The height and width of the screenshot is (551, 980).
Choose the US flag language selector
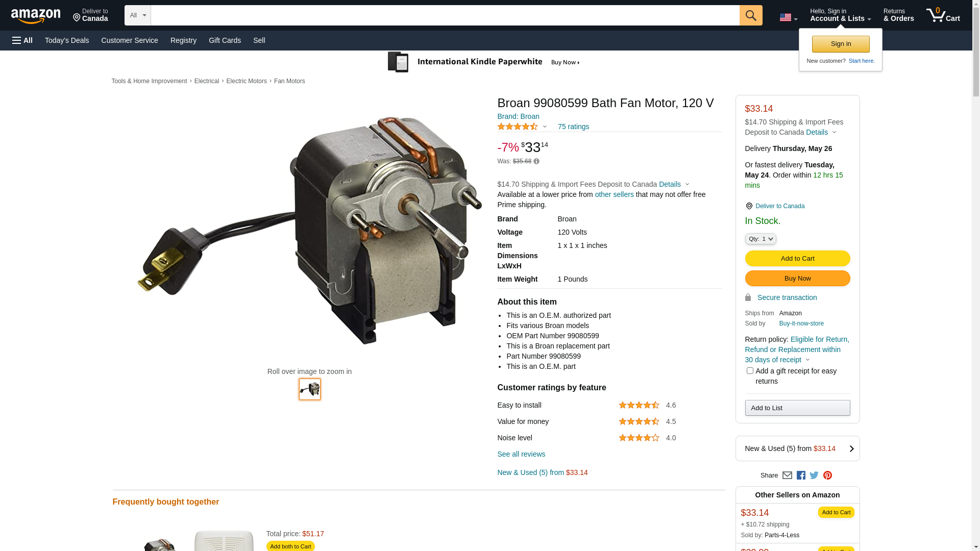click(x=789, y=17)
